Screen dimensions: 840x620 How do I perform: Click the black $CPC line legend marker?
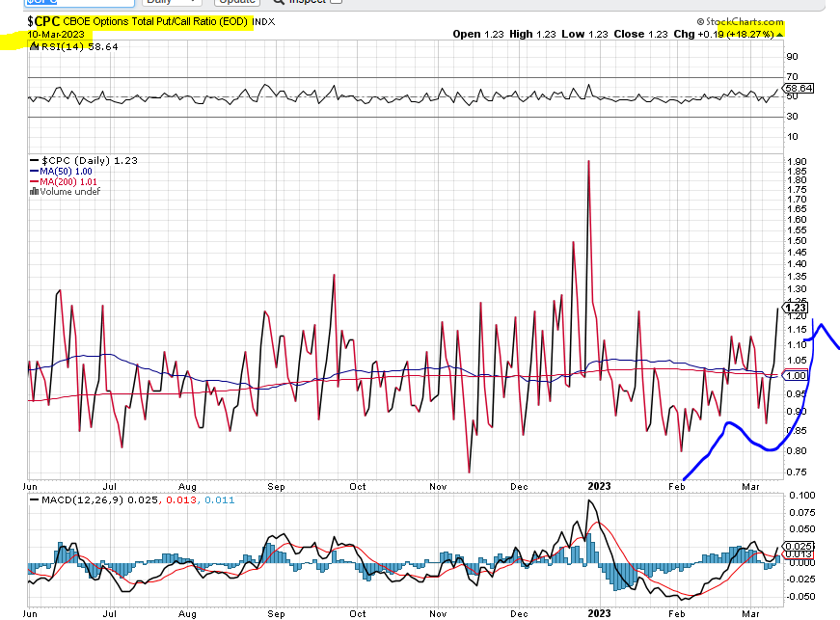pos(34,160)
